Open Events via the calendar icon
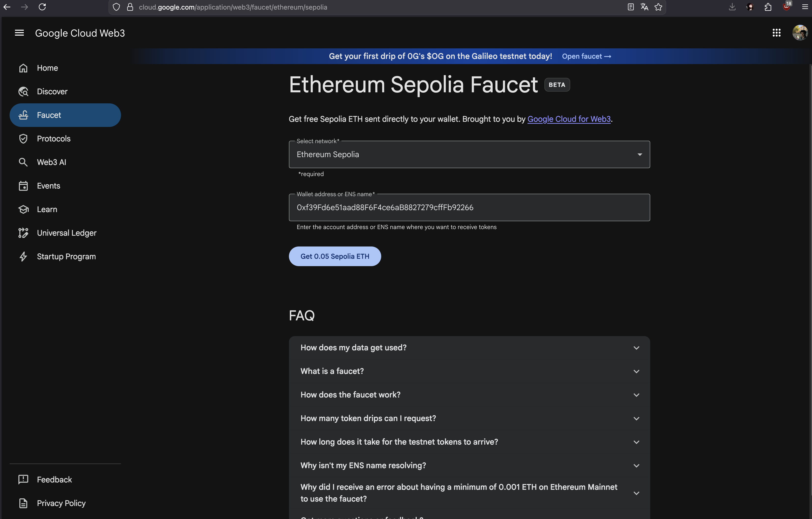 [23, 185]
